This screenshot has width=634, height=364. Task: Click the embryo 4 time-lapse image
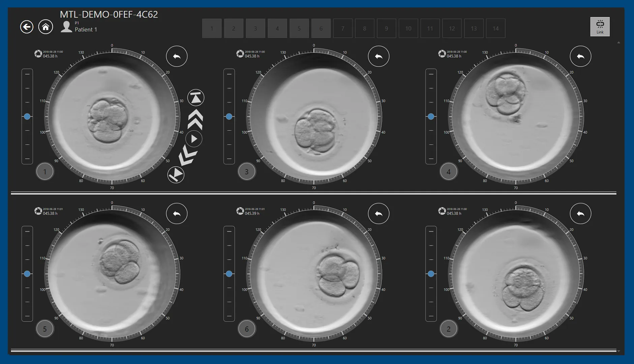pyautogui.click(x=515, y=117)
